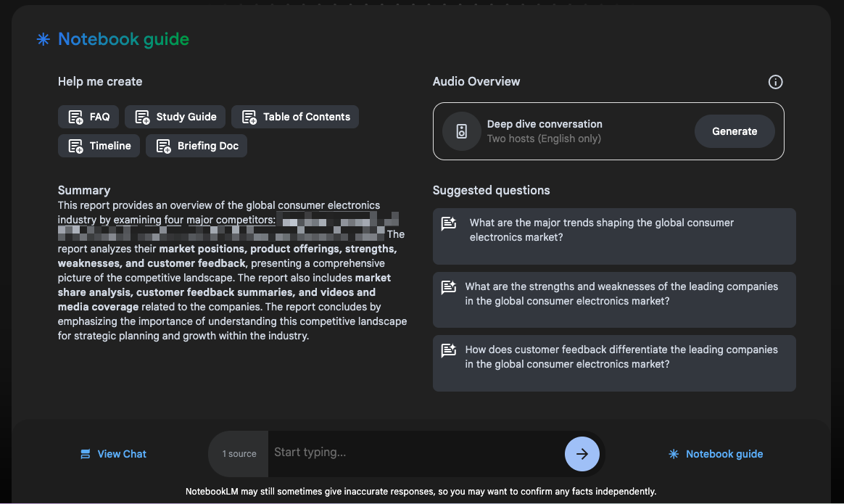Generate the Deep dive audio conversation
This screenshot has width=844, height=504.
click(735, 131)
